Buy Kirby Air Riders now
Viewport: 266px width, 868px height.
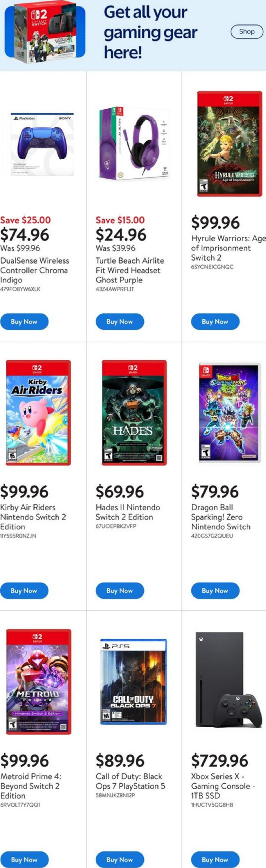tap(24, 590)
